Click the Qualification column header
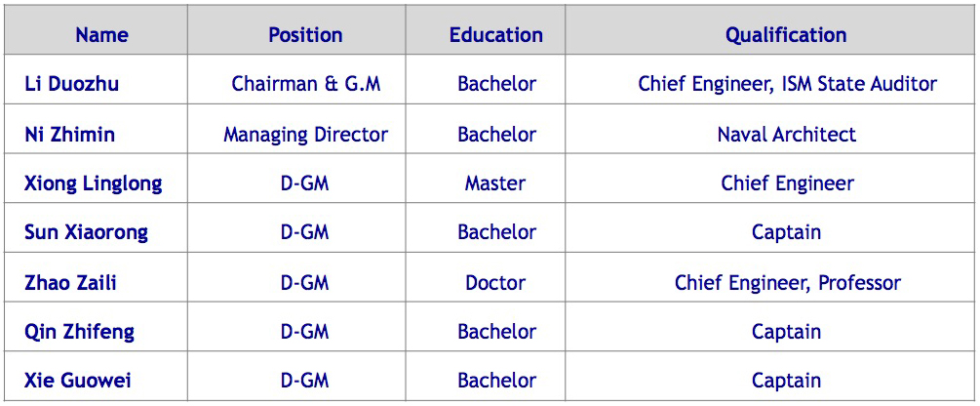The width and height of the screenshot is (980, 406). click(x=786, y=35)
